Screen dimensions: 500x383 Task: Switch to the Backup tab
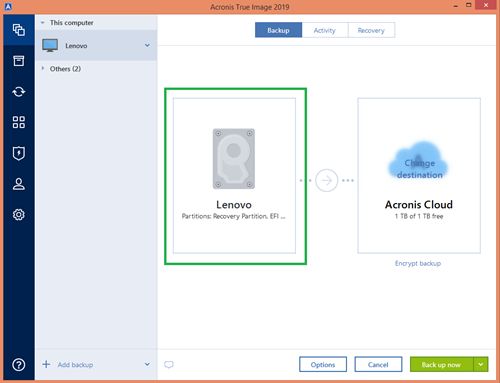(x=278, y=30)
